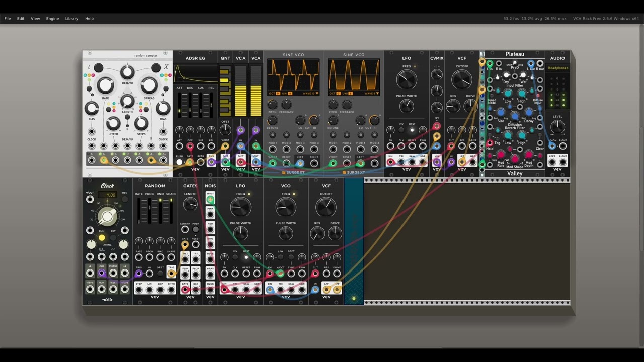Click the Clock module V/OCT input jack

(x=90, y=199)
